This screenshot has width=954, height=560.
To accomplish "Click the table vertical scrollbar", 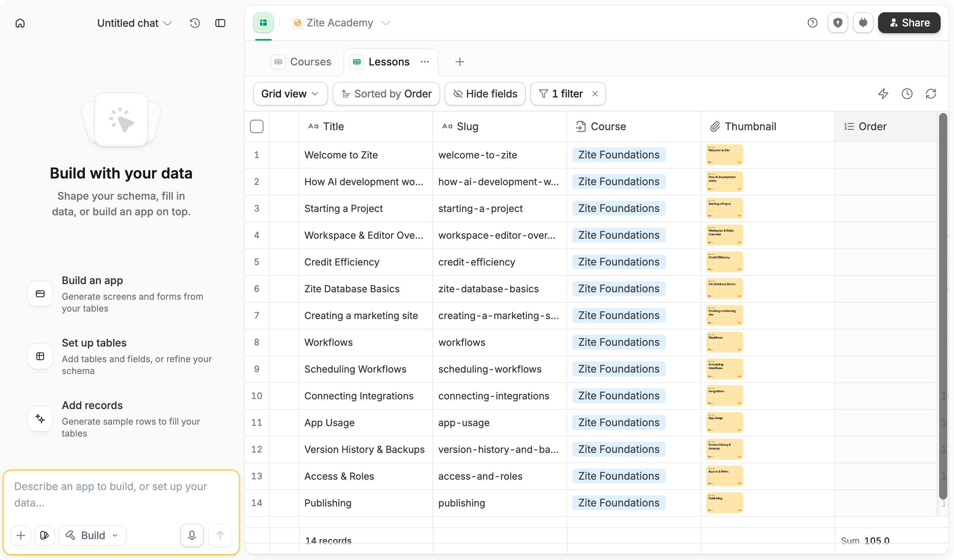I will click(942, 306).
